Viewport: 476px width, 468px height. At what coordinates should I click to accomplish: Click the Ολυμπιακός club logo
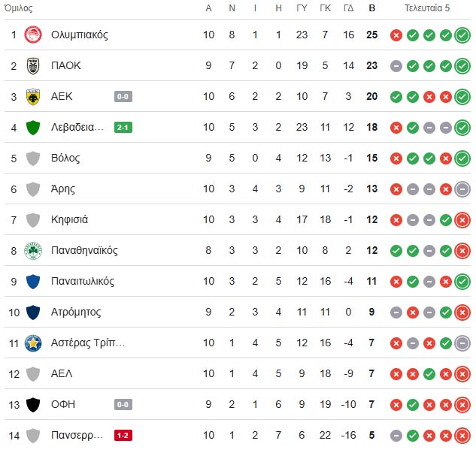click(33, 35)
